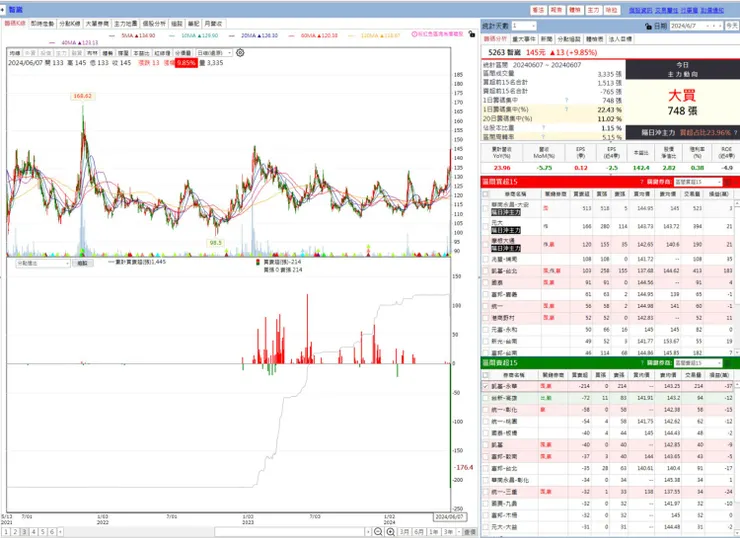The image size is (740, 538).
Task: Zoom out the chart with minus magnifier
Action: click(378, 532)
